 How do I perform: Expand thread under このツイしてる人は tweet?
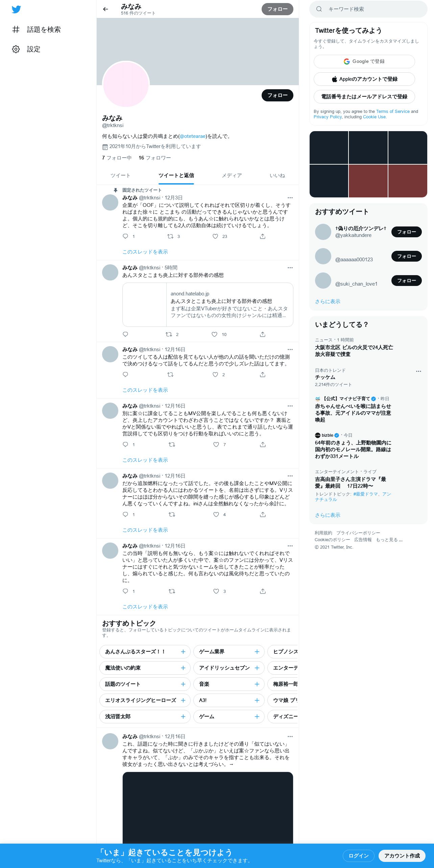(145, 390)
